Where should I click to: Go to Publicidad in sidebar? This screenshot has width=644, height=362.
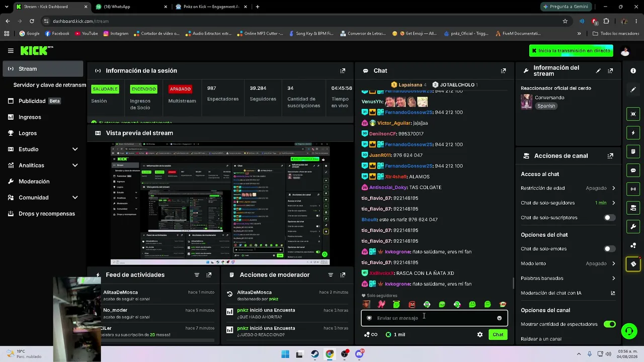coord(43,101)
